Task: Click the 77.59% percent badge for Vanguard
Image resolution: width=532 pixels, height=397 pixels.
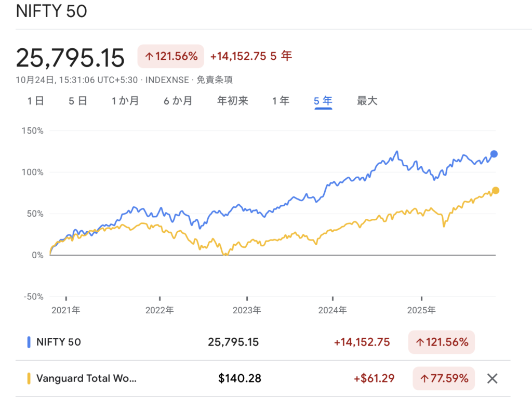Action: click(444, 378)
